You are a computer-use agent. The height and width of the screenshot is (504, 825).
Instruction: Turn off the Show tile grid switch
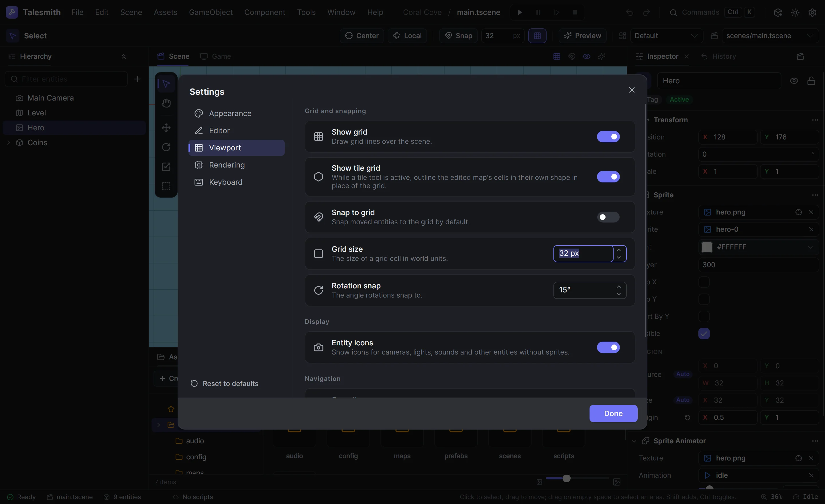pyautogui.click(x=608, y=177)
